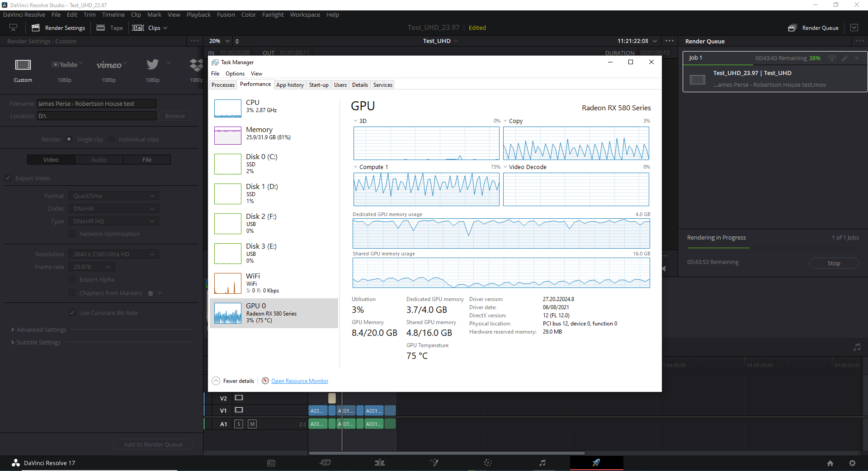Click the Tape toolbar button
The image size is (868, 471).
110,28
